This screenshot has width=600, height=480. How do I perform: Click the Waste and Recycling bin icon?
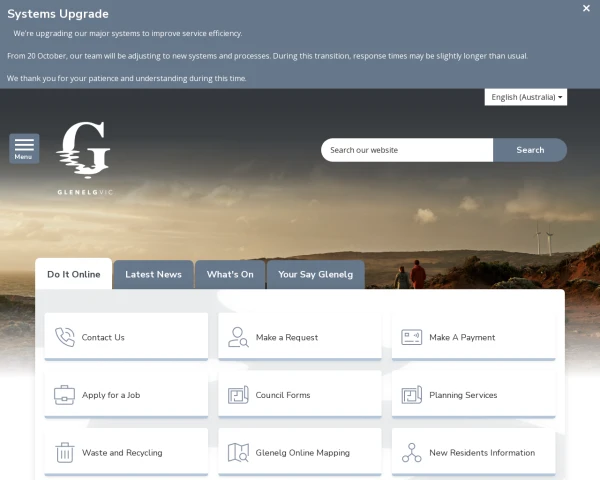click(x=65, y=452)
